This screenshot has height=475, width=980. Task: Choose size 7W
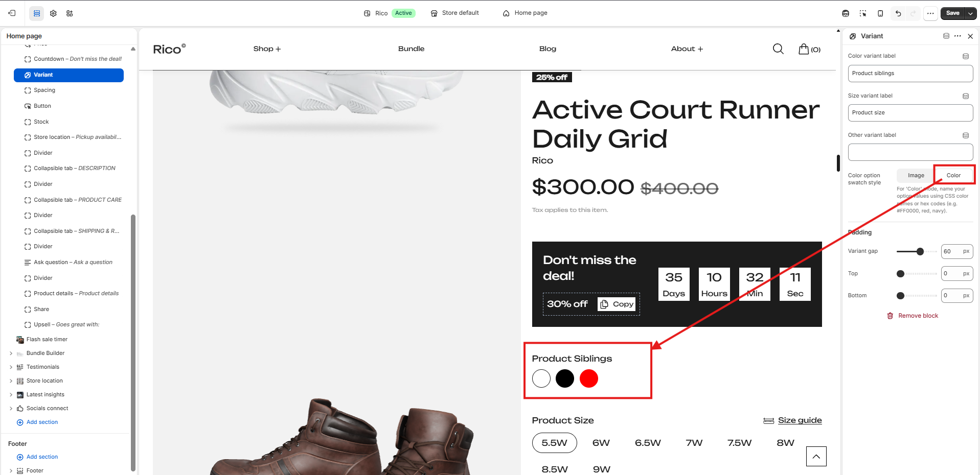click(694, 443)
